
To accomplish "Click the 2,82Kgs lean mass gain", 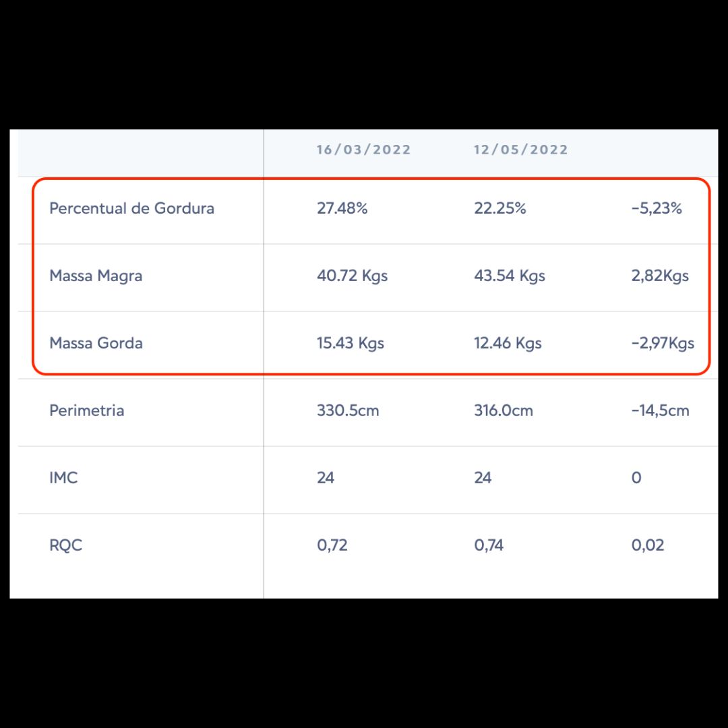I will click(x=660, y=276).
